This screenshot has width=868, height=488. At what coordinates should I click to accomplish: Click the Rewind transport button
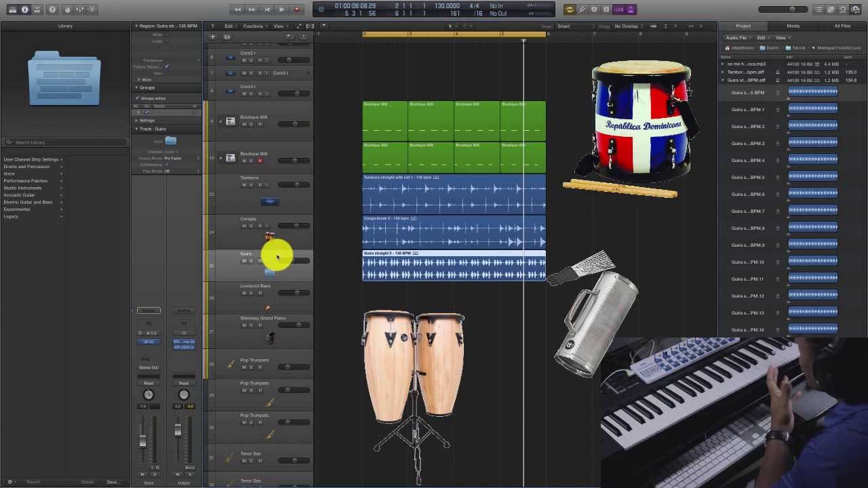[237, 9]
